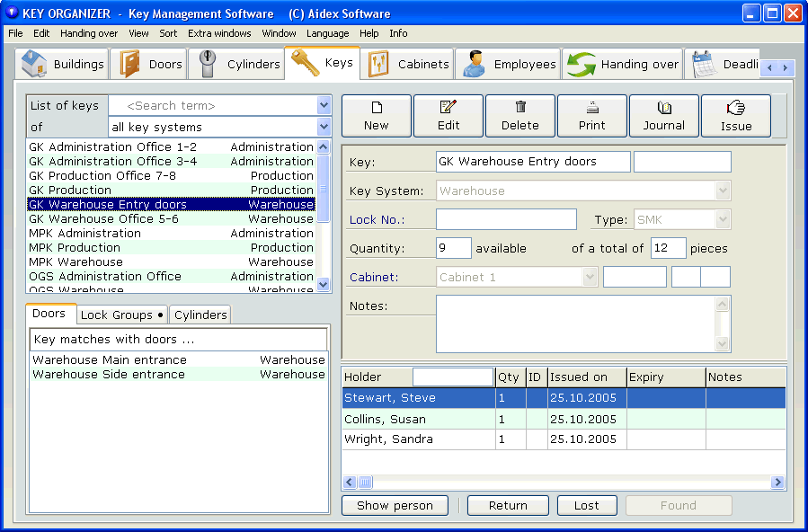Switch to the Cylinders tab
808x532 pixels.
(200, 315)
